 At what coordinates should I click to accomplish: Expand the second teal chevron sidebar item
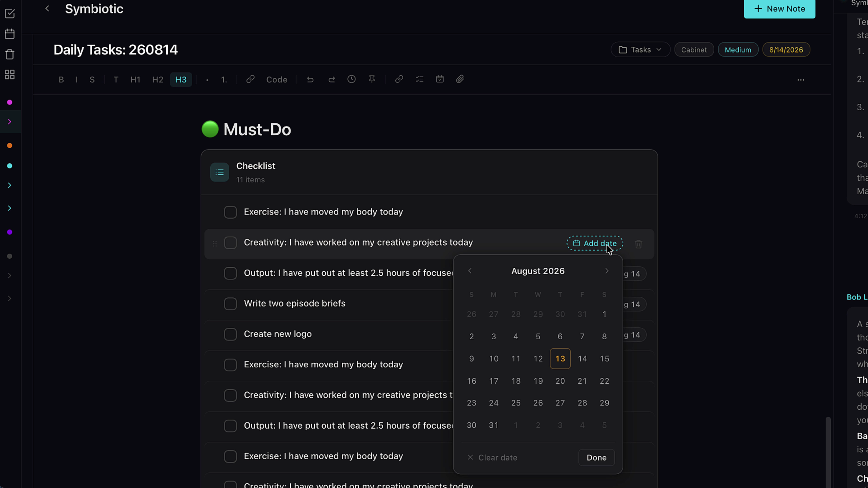10,208
